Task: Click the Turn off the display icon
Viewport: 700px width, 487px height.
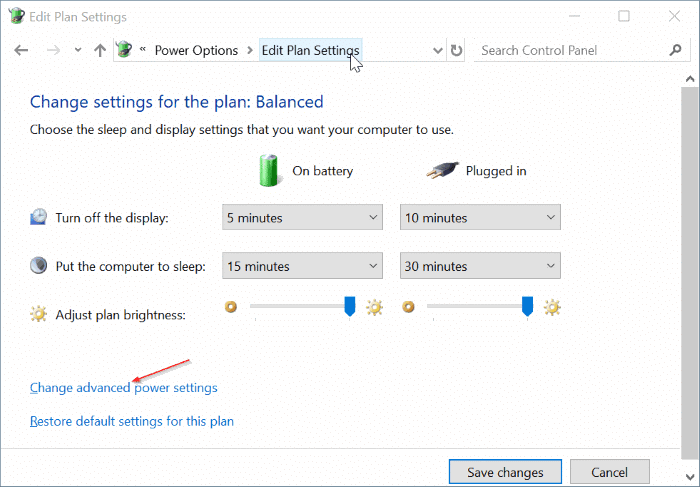Action: point(38,216)
